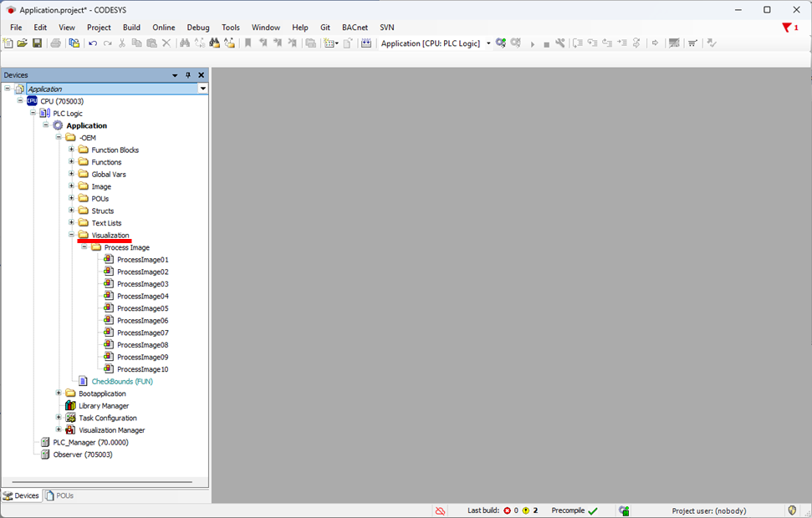Image resolution: width=812 pixels, height=518 pixels.
Task: Open a project using the folder icon
Action: [23, 43]
